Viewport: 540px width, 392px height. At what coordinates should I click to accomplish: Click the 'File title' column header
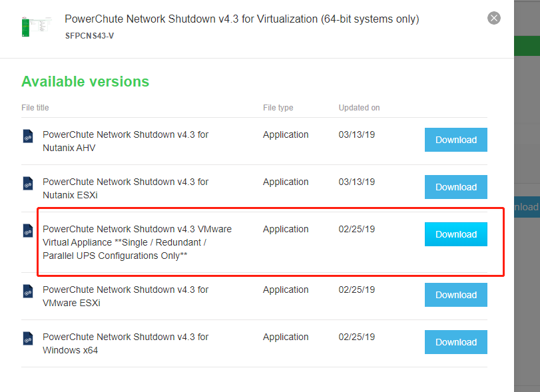click(x=35, y=108)
